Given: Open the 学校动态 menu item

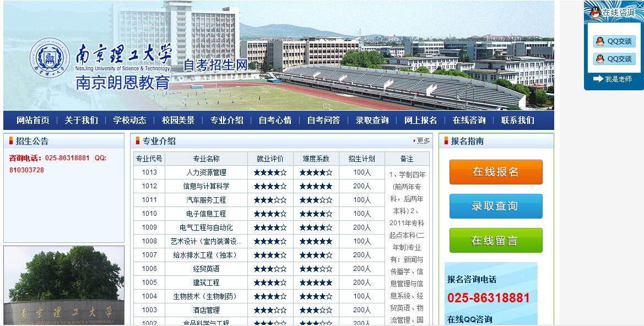Looking at the screenshot, I should click(x=130, y=120).
